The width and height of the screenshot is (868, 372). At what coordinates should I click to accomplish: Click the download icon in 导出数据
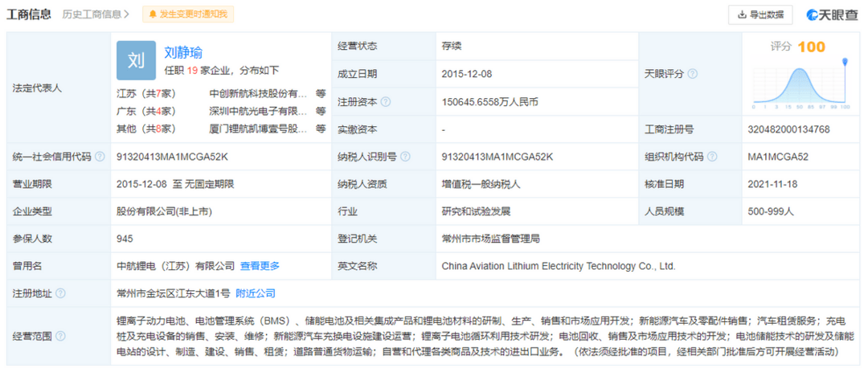click(x=743, y=15)
